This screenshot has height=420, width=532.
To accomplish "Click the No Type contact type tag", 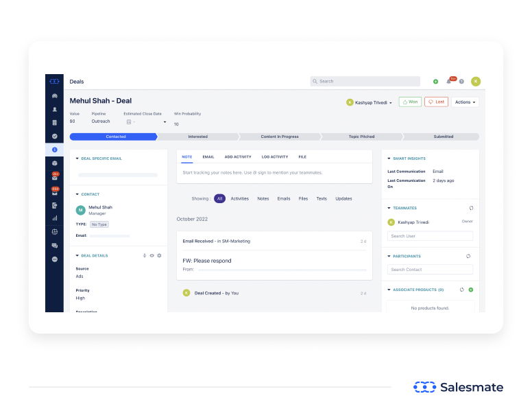I will pyautogui.click(x=99, y=224).
